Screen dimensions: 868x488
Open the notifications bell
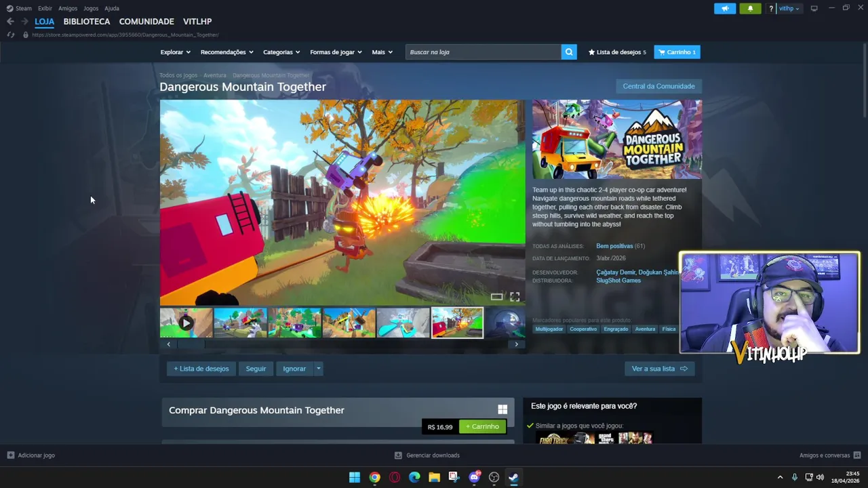pyautogui.click(x=750, y=9)
